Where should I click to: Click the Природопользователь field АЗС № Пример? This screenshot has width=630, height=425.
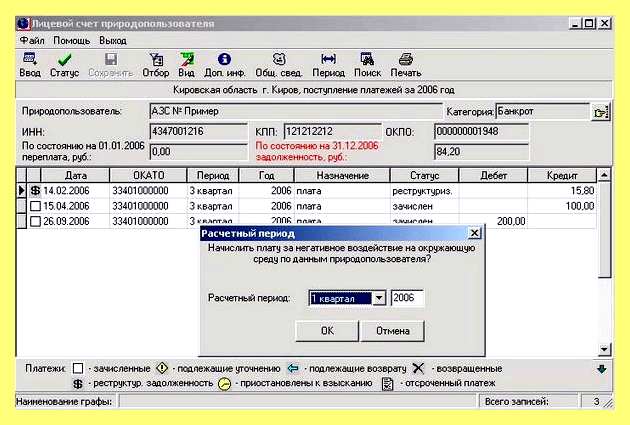pyautogui.click(x=296, y=111)
